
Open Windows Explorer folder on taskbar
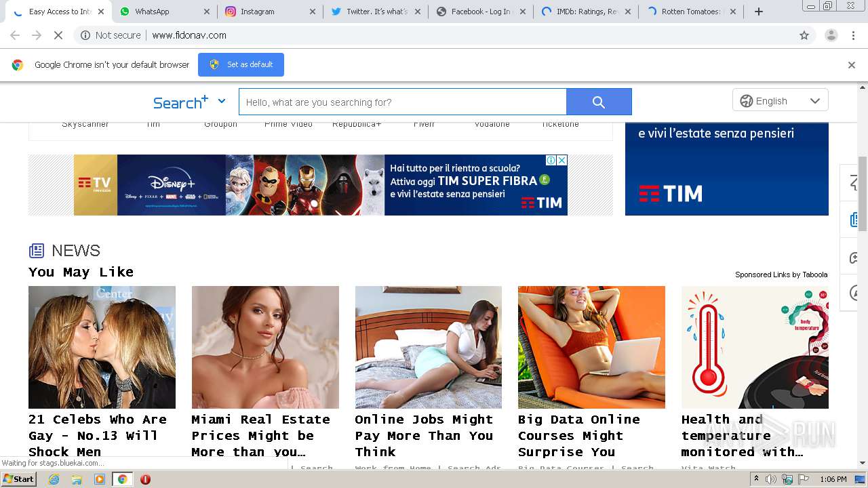coord(77,479)
